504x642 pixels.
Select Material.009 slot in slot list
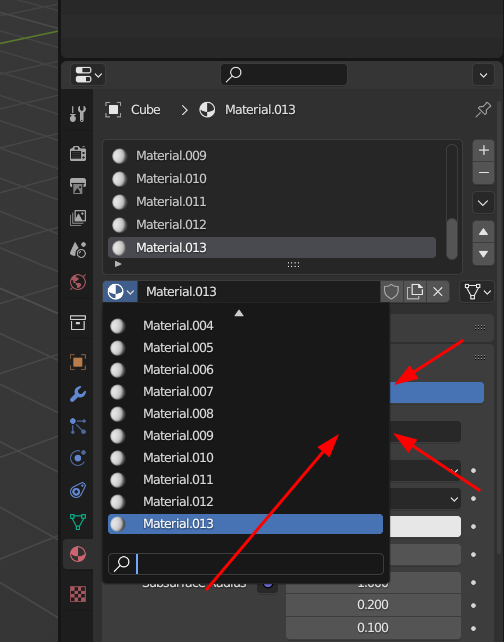[x=272, y=156]
